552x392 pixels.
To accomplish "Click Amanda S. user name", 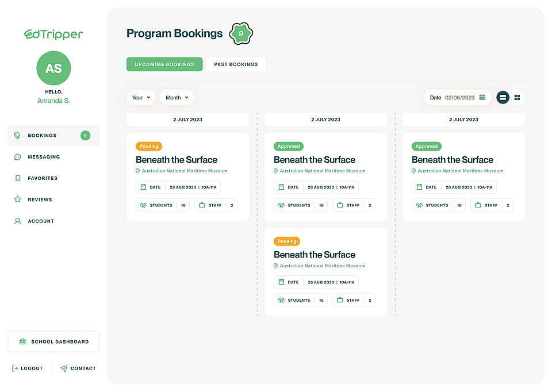I will pyautogui.click(x=53, y=101).
